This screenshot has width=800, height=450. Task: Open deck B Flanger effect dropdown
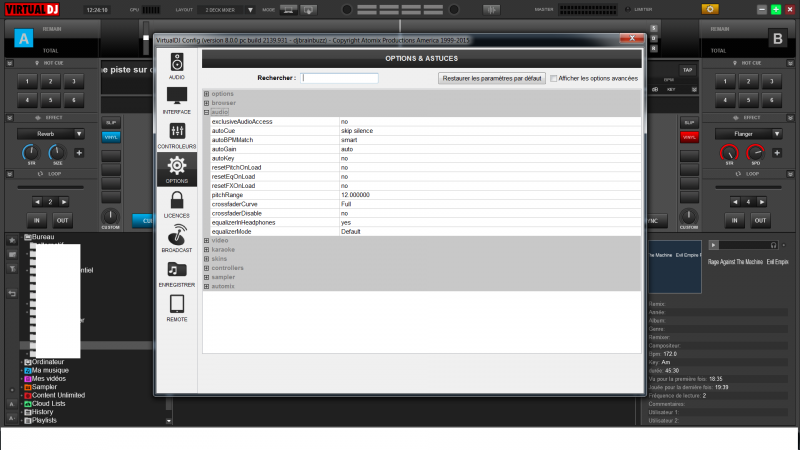pos(777,134)
